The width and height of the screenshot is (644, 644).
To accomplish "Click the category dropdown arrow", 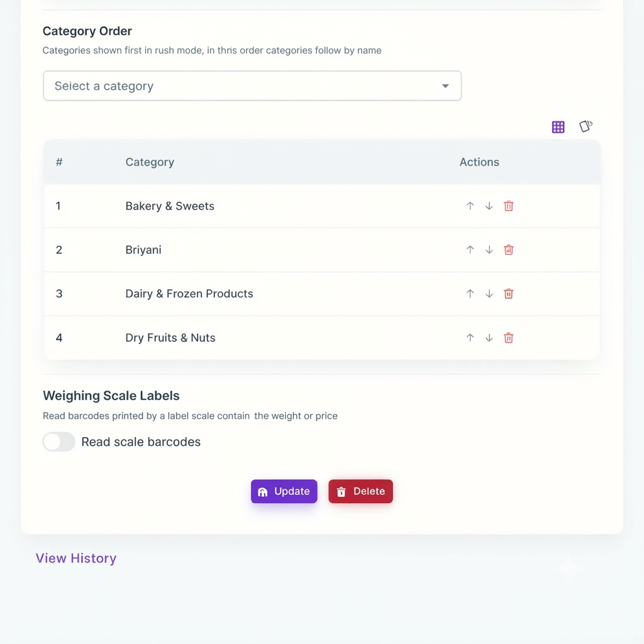I will tap(445, 86).
